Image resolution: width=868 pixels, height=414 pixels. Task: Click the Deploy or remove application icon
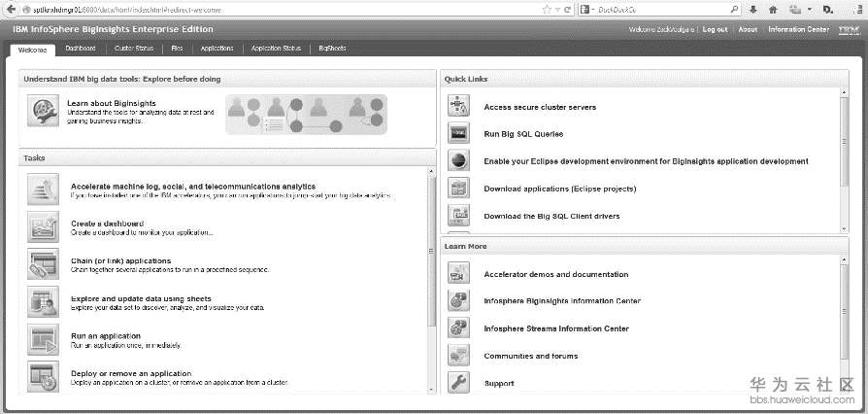click(x=43, y=376)
